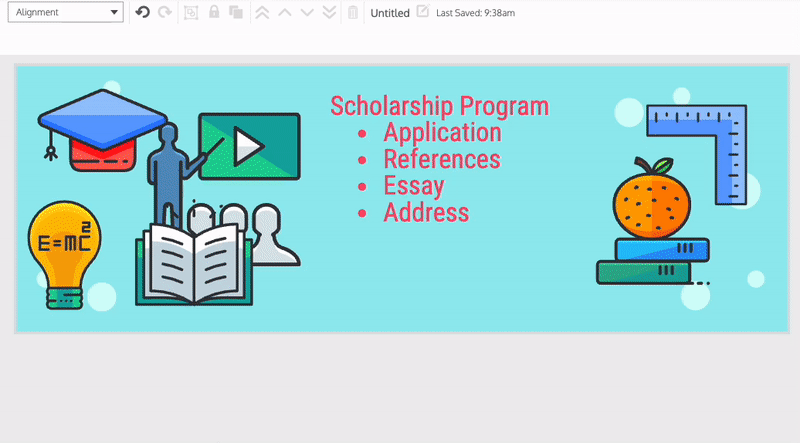Click the Delete trash can icon
The image size is (800, 443).
(352, 13)
